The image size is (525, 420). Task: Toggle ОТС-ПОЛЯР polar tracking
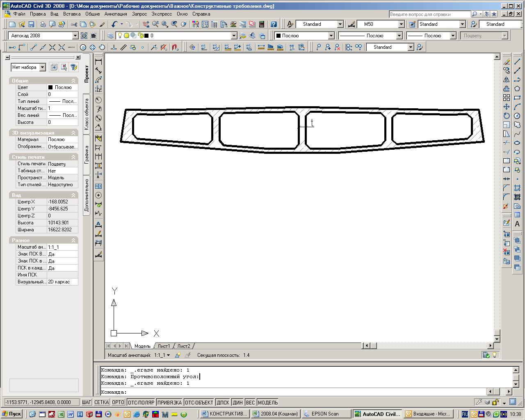141,402
